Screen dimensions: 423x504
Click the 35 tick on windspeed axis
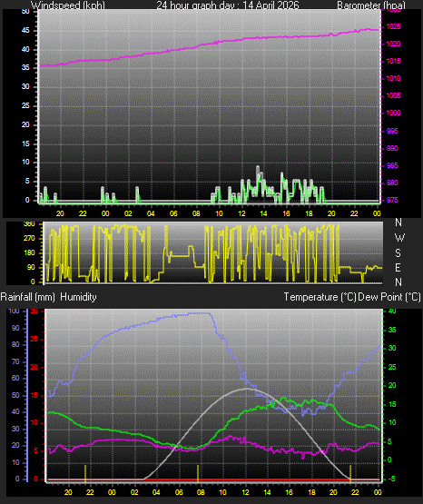(25, 68)
